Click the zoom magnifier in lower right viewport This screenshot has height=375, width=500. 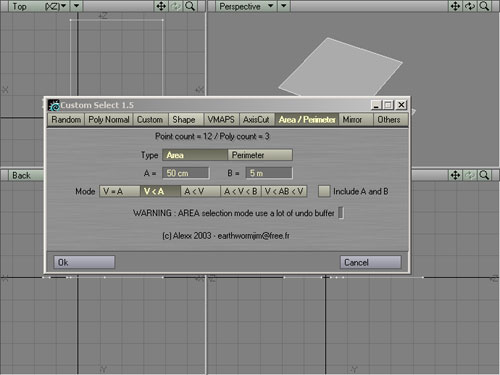[x=484, y=175]
